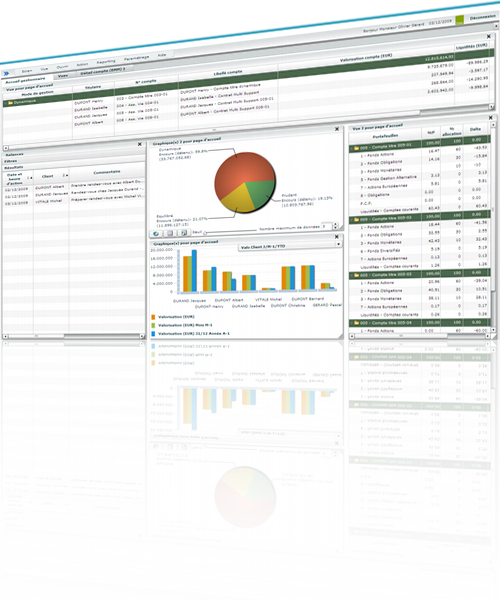500x600 pixels.
Task: Collapse the Dynamique tree row
Action: tap(5, 103)
